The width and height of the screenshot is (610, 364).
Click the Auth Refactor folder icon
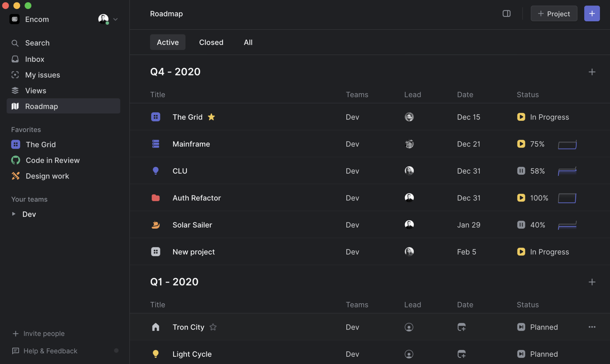(x=155, y=198)
